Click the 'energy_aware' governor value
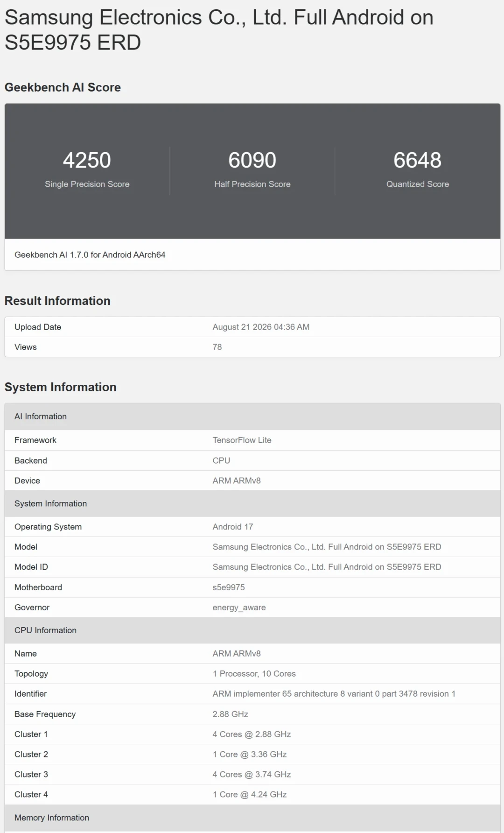The image size is (504, 833). click(239, 607)
